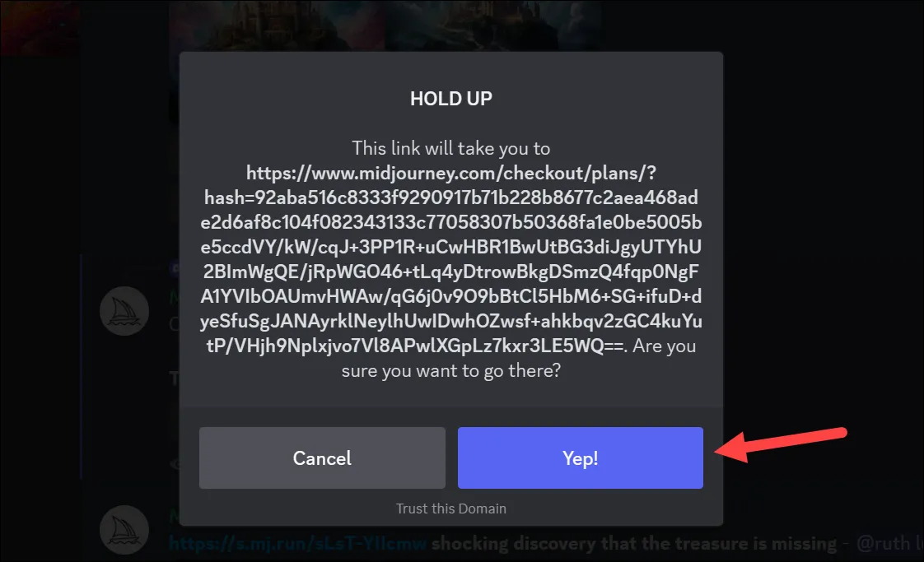This screenshot has height=562, width=924.
Task: Open the s.mj.run short link in chat
Action: tap(297, 543)
